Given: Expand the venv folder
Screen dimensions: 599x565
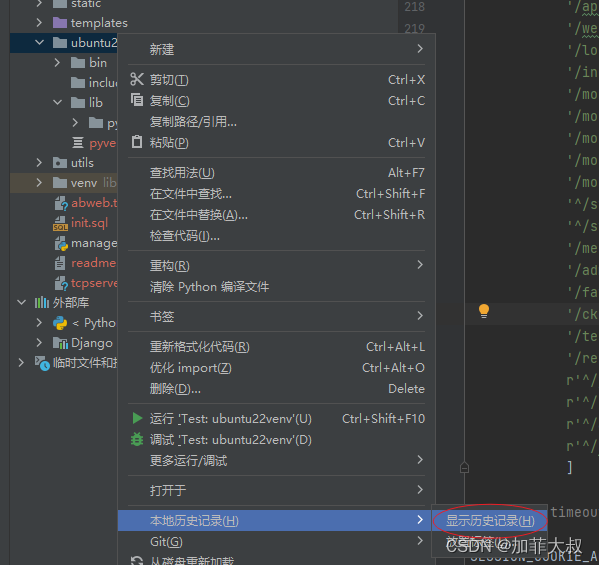Looking at the screenshot, I should pos(39,183).
